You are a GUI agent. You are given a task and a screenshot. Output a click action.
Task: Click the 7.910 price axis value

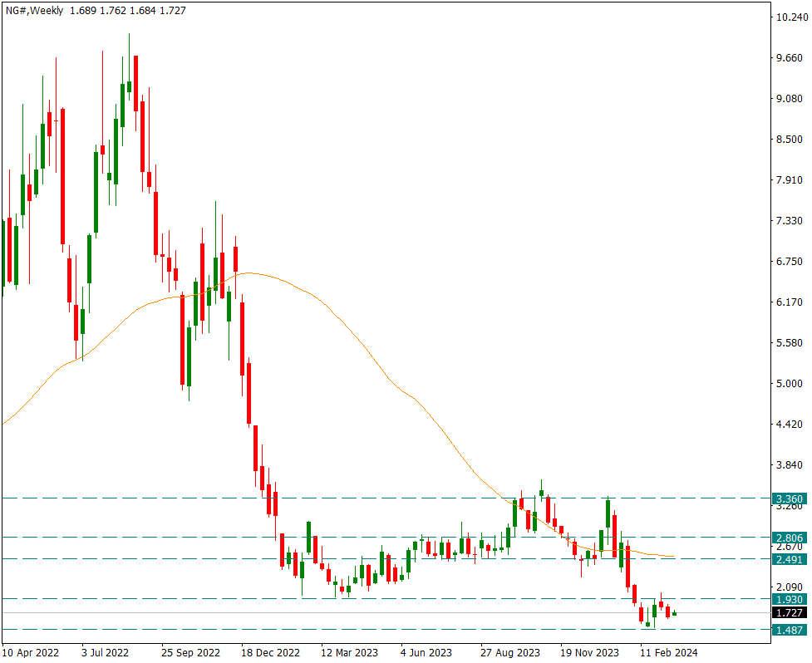click(x=790, y=180)
